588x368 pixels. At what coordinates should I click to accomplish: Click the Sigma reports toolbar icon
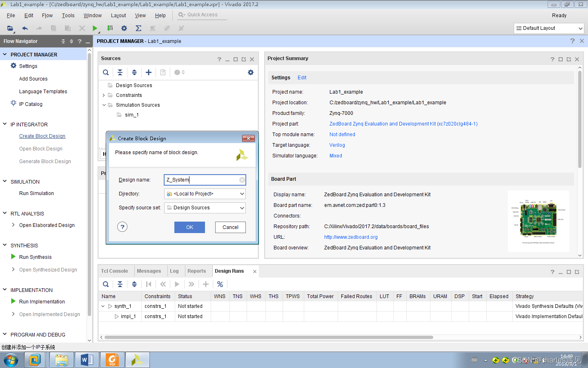click(x=138, y=28)
